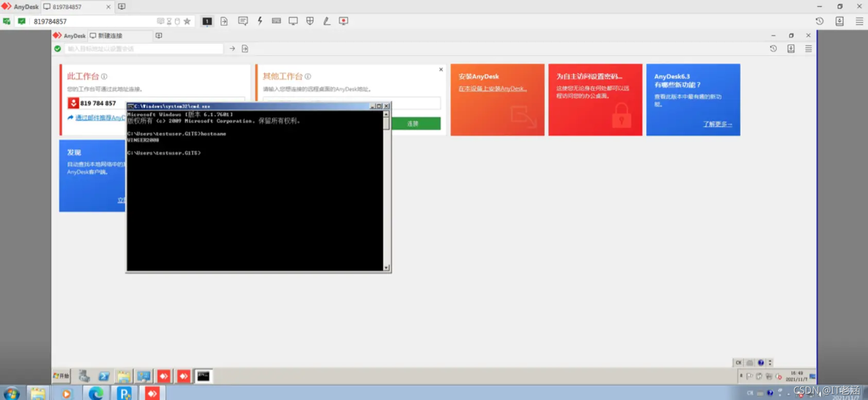
Task: Click the remote address input field
Action: [144, 48]
